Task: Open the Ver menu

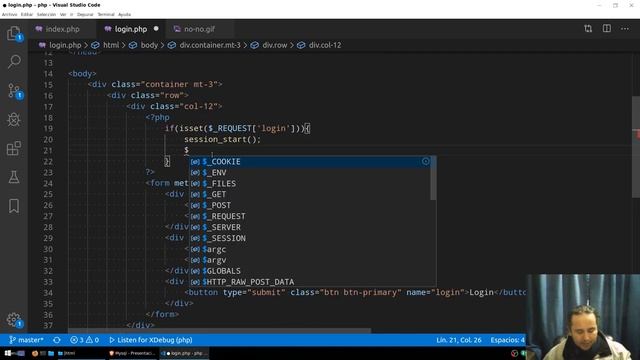Action: click(x=63, y=14)
